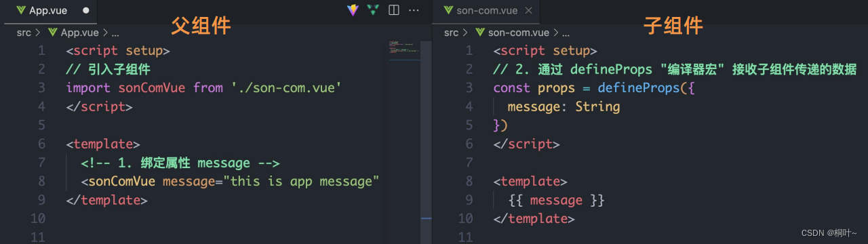
Task: Click 'src' breadcrumb above App.vue editor
Action: pyautogui.click(x=24, y=32)
